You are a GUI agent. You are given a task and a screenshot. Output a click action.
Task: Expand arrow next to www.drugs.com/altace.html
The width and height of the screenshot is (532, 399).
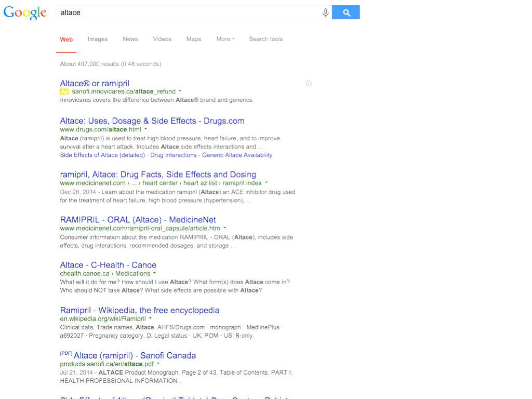pos(146,129)
